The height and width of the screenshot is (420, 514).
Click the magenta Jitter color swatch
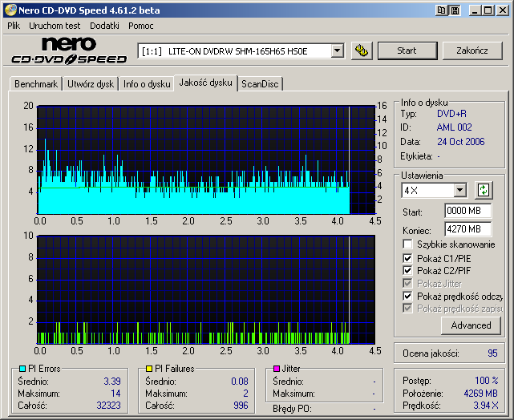coord(277,369)
